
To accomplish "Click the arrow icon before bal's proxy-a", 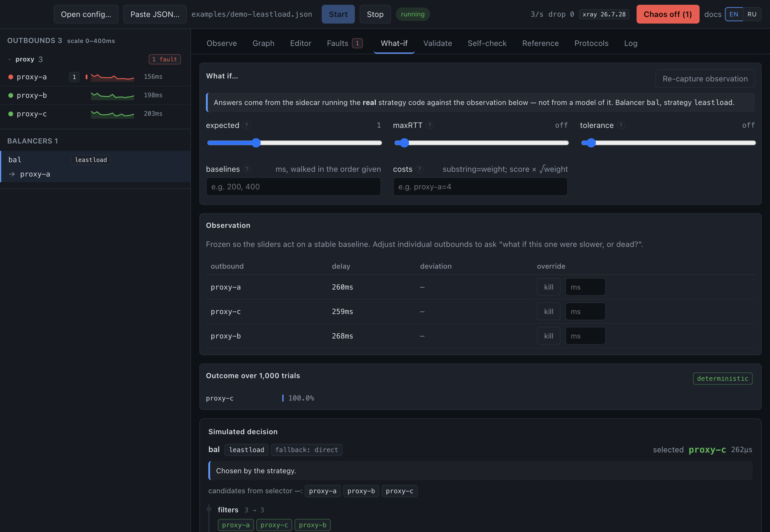I will click(x=12, y=174).
